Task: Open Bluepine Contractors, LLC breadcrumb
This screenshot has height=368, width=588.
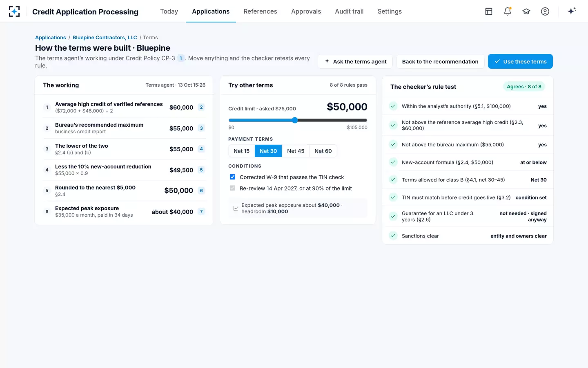Action: [x=105, y=37]
